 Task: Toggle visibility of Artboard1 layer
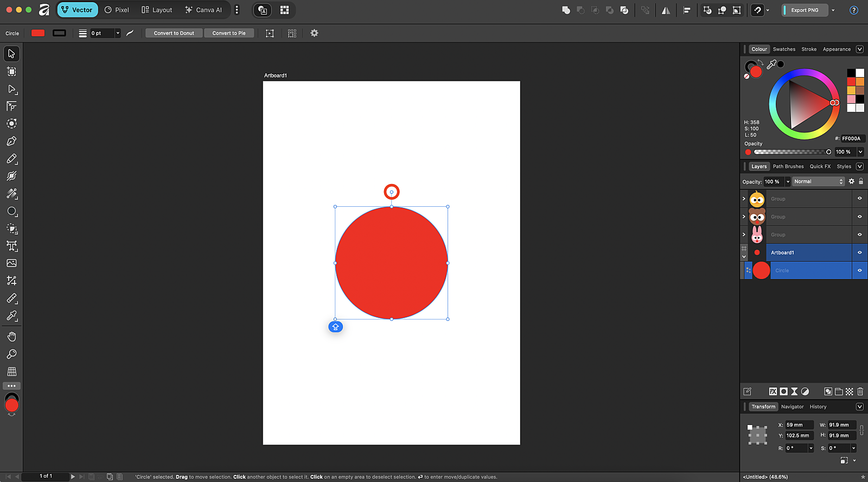coord(859,252)
